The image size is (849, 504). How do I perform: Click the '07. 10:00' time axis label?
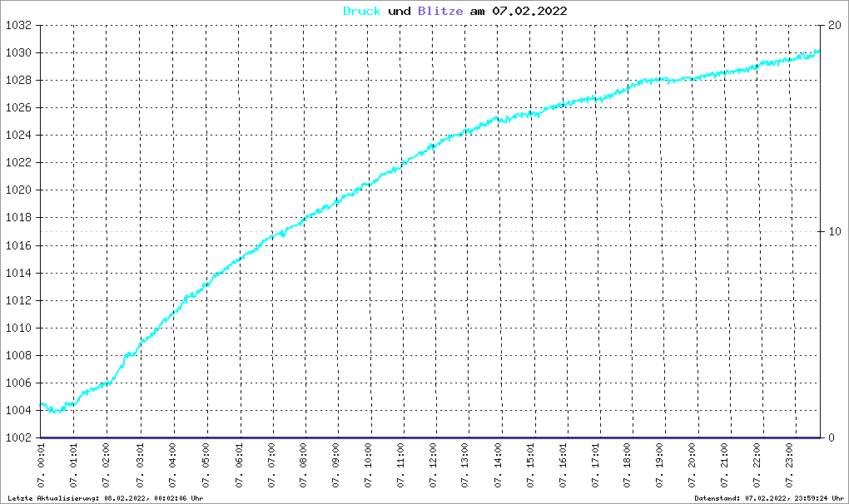coord(370,466)
